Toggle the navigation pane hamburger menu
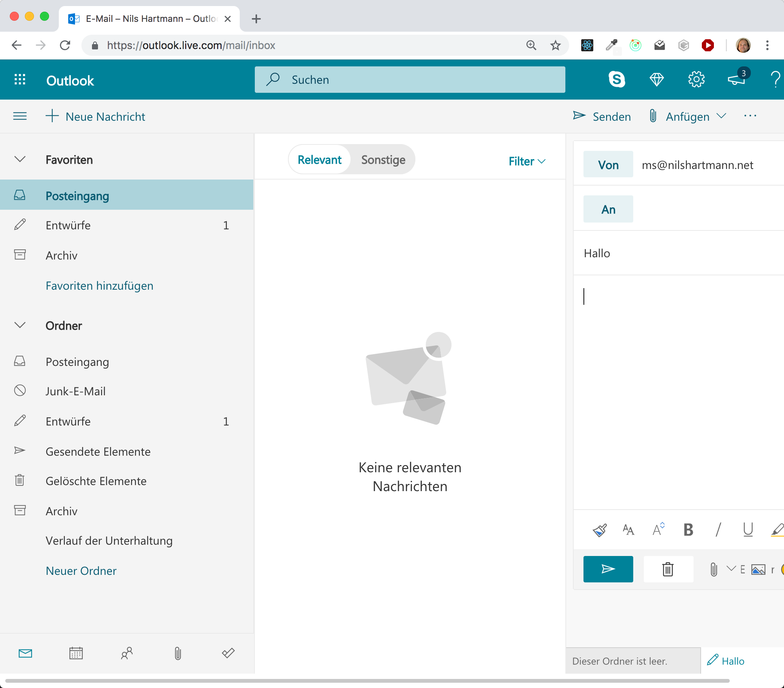The height and width of the screenshot is (688, 784). [20, 116]
